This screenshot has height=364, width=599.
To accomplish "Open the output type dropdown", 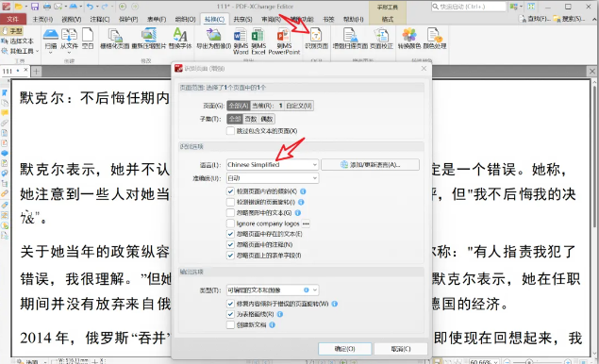I will coord(273,290).
